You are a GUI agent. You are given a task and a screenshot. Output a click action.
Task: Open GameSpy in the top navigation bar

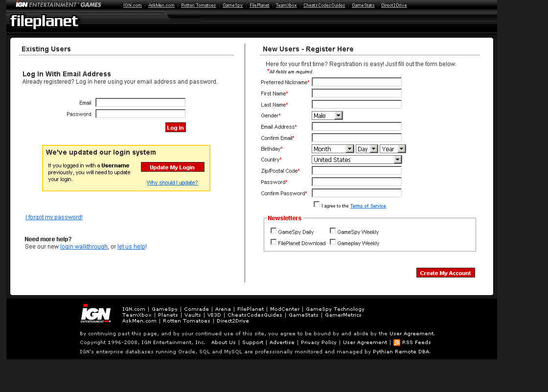click(232, 5)
